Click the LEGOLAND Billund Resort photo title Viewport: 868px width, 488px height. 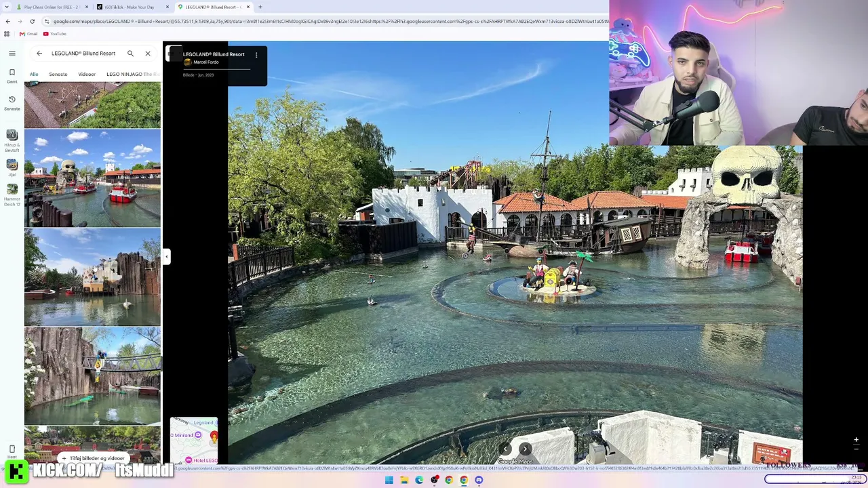[x=214, y=54]
